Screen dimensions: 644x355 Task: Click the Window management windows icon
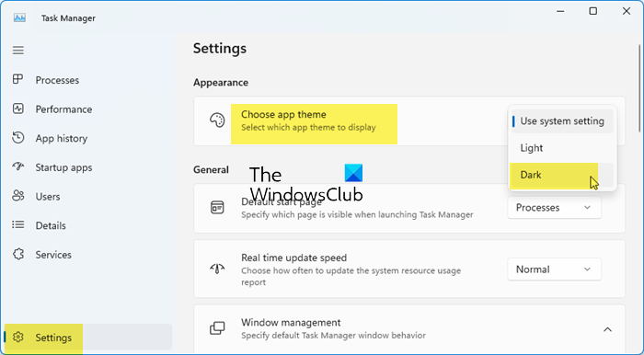click(217, 328)
